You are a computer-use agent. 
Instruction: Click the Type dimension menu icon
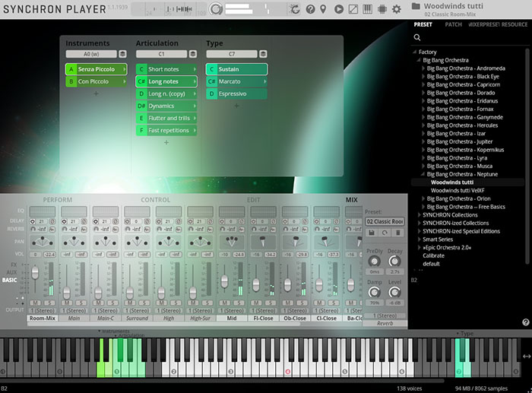tap(263, 54)
